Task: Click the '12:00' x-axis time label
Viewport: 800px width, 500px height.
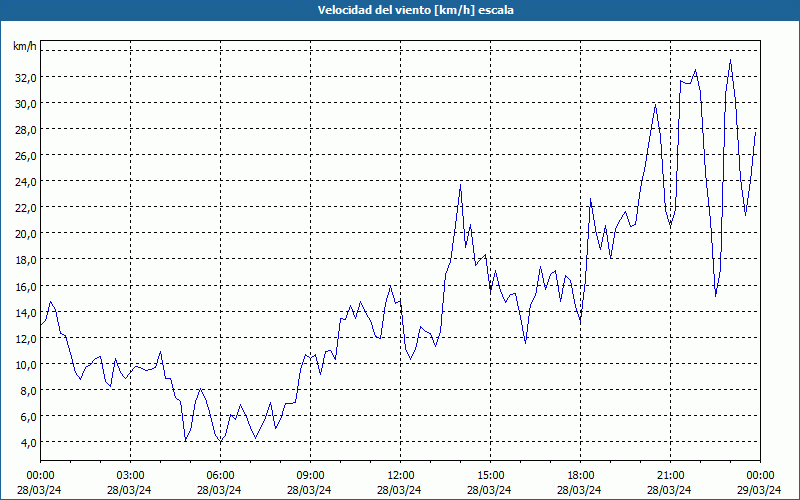Action: [401, 476]
